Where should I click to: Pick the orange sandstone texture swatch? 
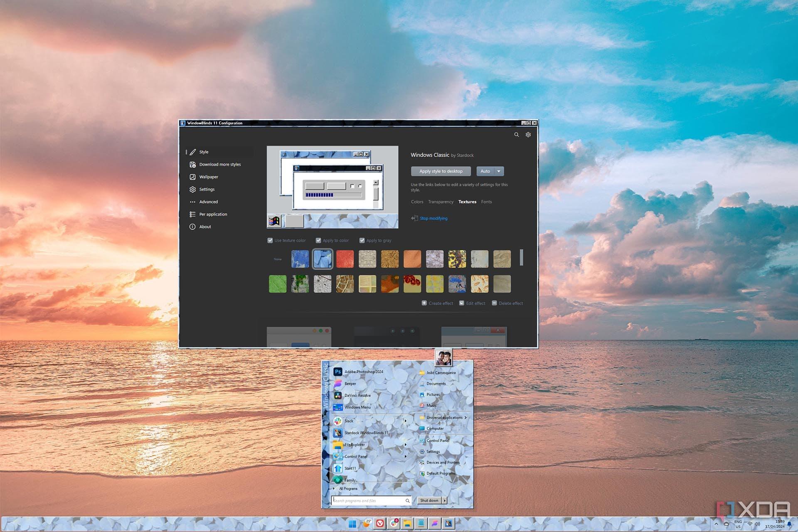point(412,259)
